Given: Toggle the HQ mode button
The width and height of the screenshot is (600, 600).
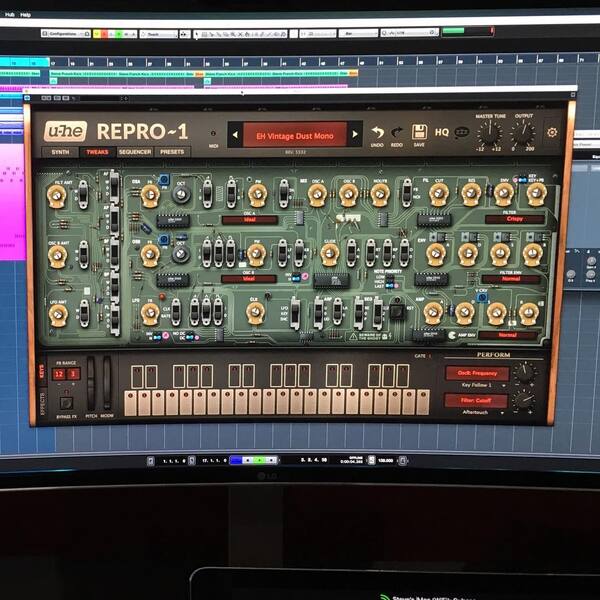Looking at the screenshot, I should [x=442, y=132].
